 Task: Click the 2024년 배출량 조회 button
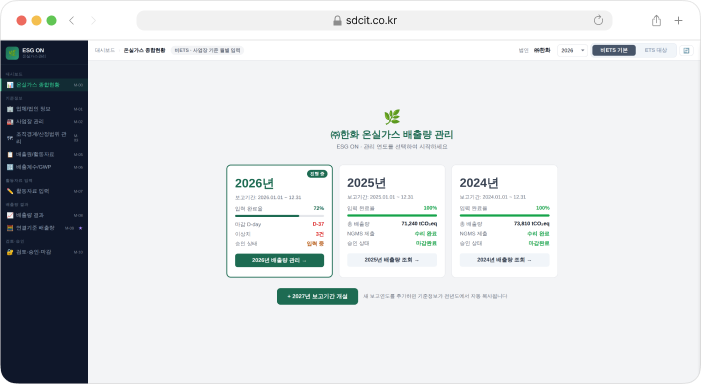[504, 260]
